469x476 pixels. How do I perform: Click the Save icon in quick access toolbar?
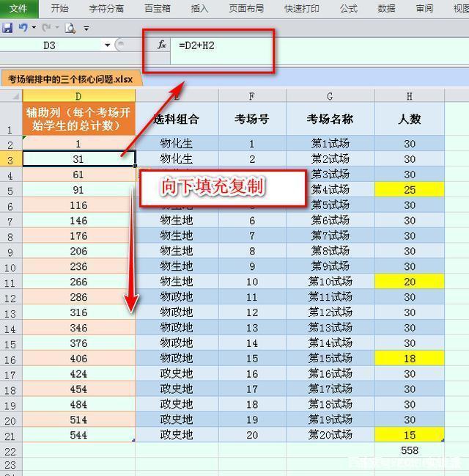pyautogui.click(x=7, y=28)
